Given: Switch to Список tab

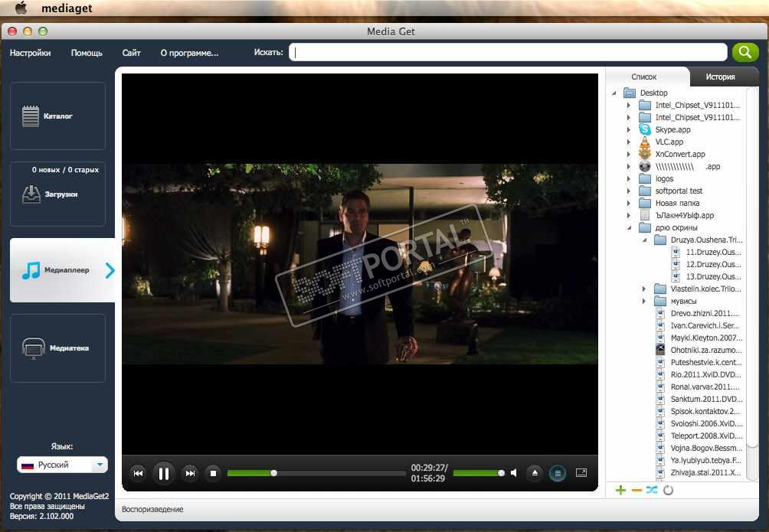Looking at the screenshot, I should point(644,77).
